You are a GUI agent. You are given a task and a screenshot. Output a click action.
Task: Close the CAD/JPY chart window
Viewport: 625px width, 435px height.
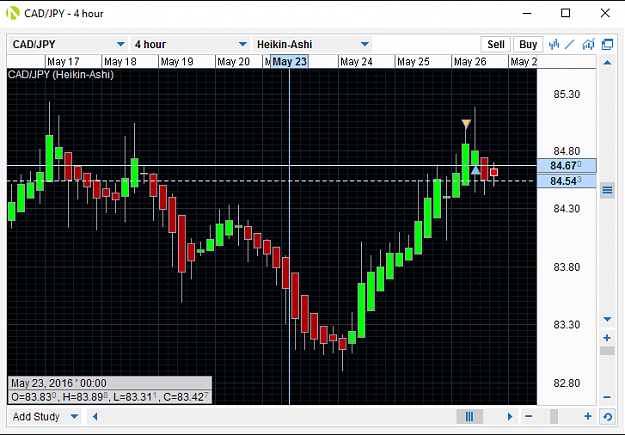(605, 13)
